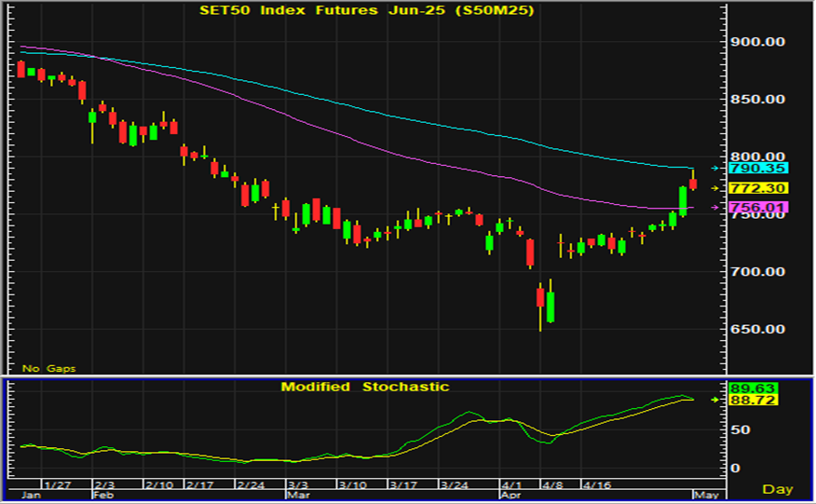Click the Day timeframe label
Image resolution: width=816 pixels, height=504 pixels.
click(778, 489)
